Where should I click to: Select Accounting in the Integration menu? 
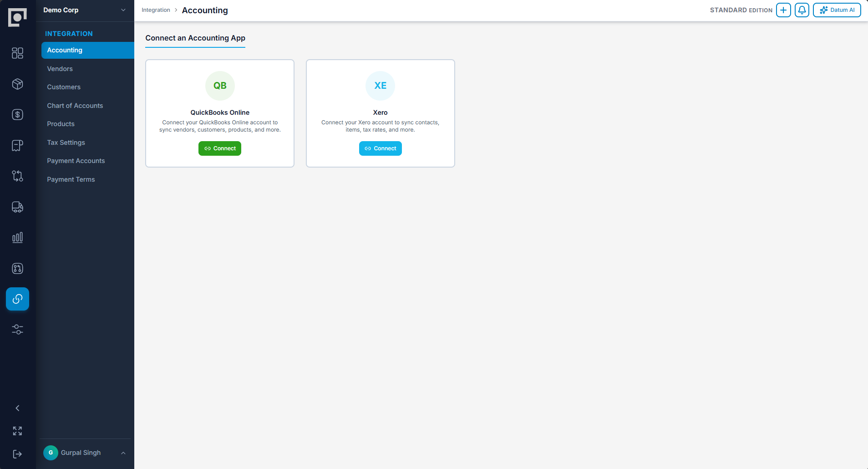(88, 50)
